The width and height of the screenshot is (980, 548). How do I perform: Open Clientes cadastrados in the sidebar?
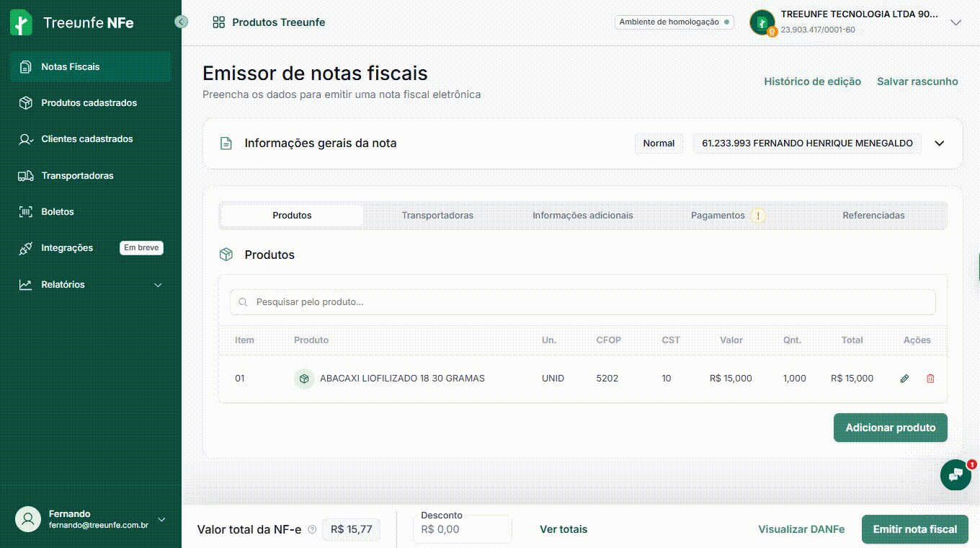coord(86,139)
